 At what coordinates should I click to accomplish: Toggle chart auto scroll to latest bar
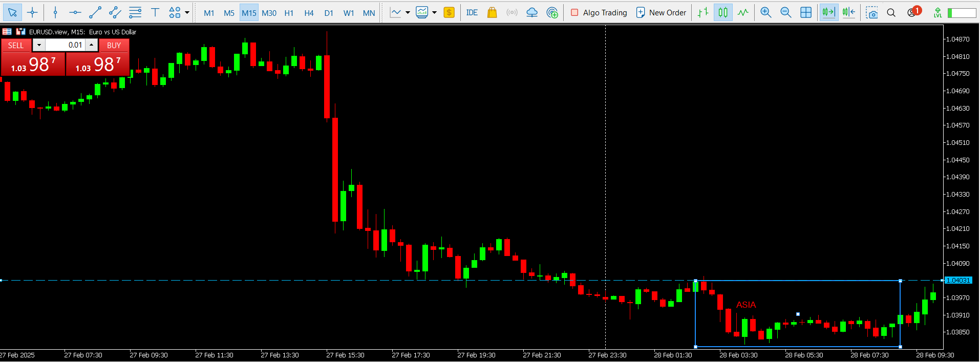click(x=828, y=12)
